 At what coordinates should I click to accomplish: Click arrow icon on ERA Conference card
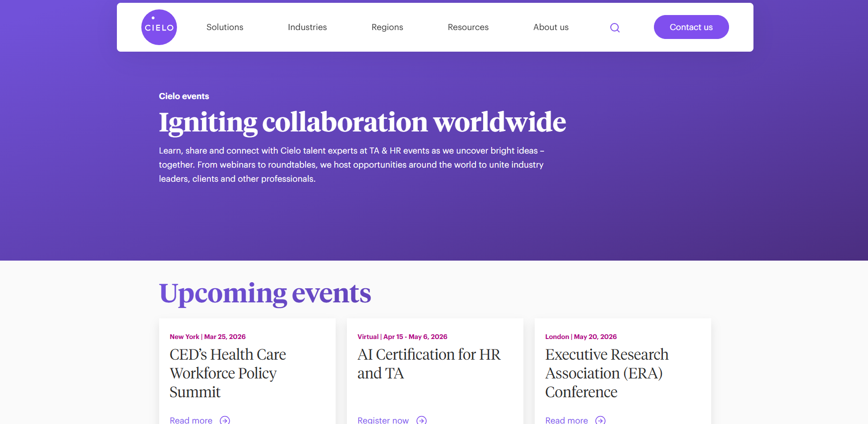[600, 420]
